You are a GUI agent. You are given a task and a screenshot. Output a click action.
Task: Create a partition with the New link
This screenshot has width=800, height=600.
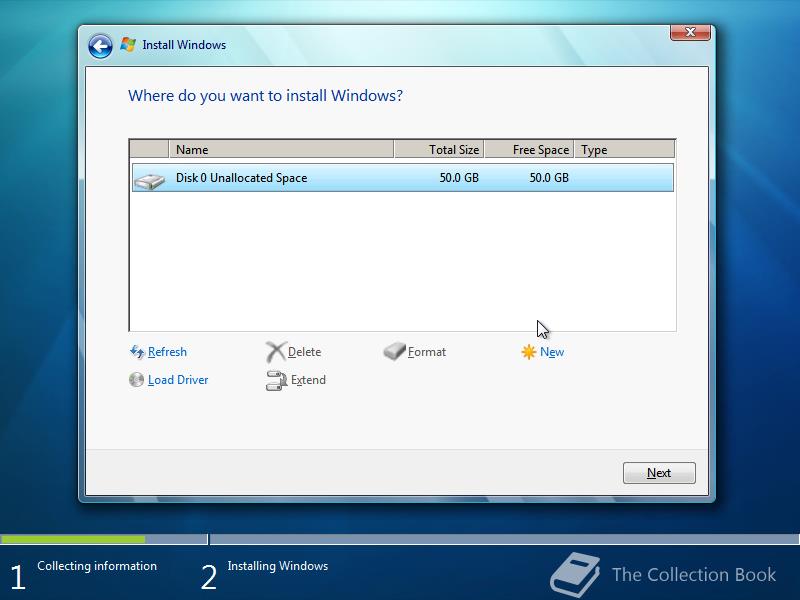552,352
